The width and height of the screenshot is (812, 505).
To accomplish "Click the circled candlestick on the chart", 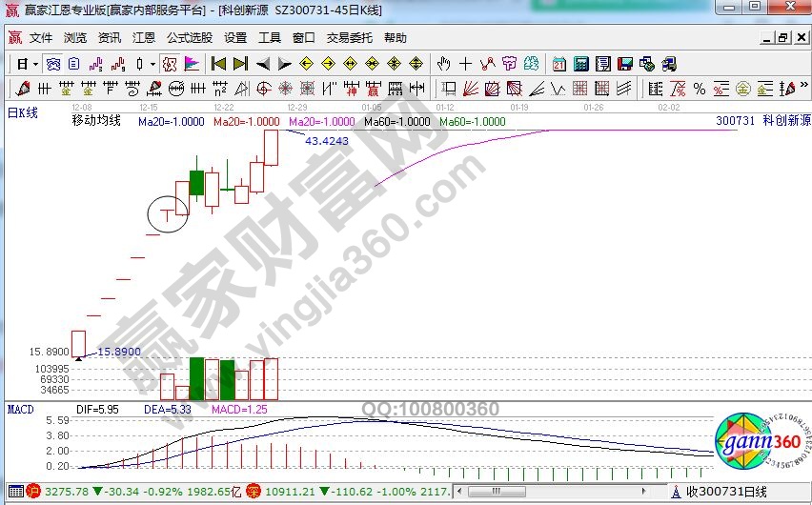I will pyautogui.click(x=169, y=214).
